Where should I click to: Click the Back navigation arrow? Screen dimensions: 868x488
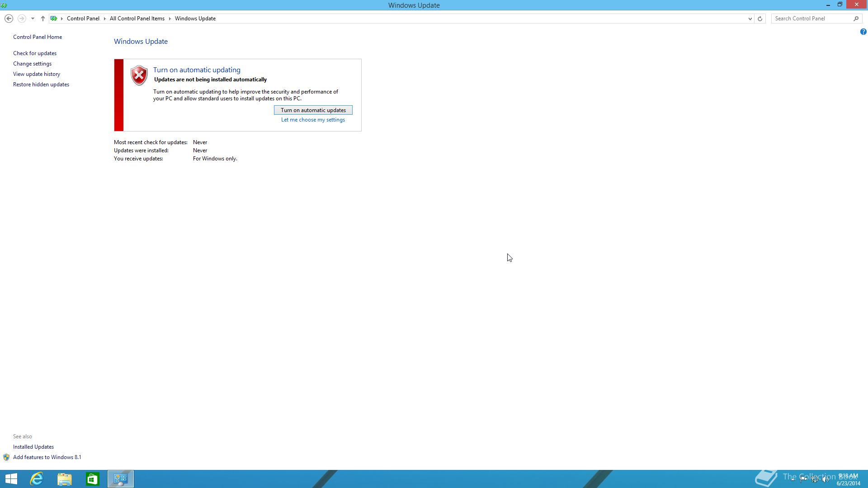pyautogui.click(x=9, y=19)
